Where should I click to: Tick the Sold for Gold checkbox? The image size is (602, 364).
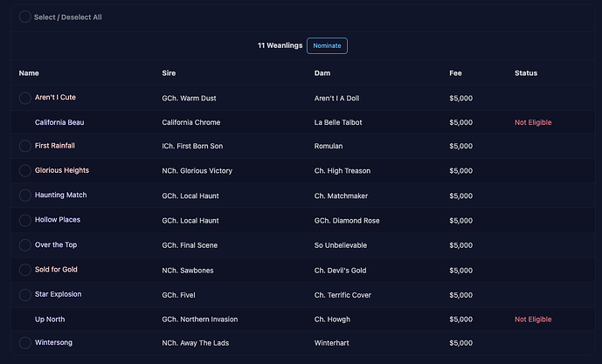pos(25,270)
